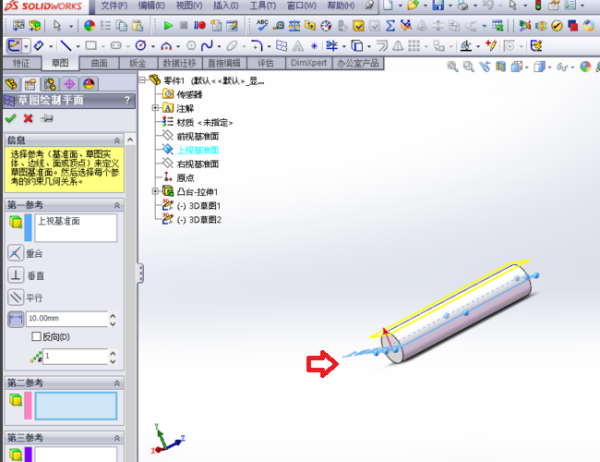Screen dimensions: 600x462
Task: Toggle the 垂直 perpendicular constraint
Action: pos(15,275)
